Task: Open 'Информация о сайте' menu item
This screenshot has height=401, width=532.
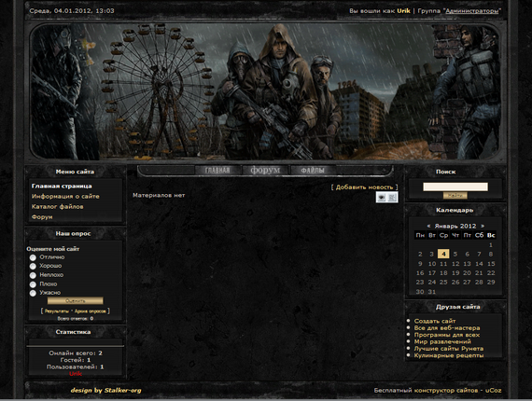Action: [x=65, y=196]
